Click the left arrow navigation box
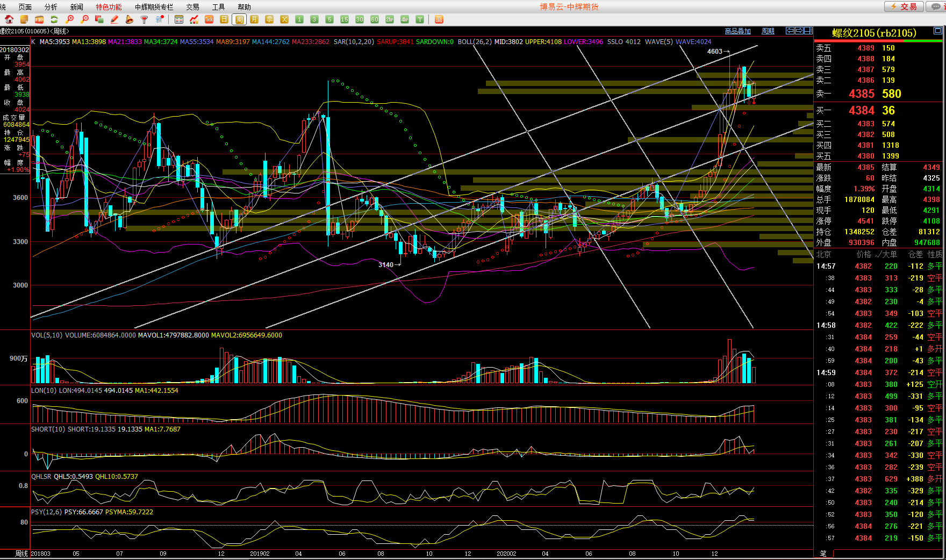Screen dimensions: 946x560 click(x=790, y=31)
